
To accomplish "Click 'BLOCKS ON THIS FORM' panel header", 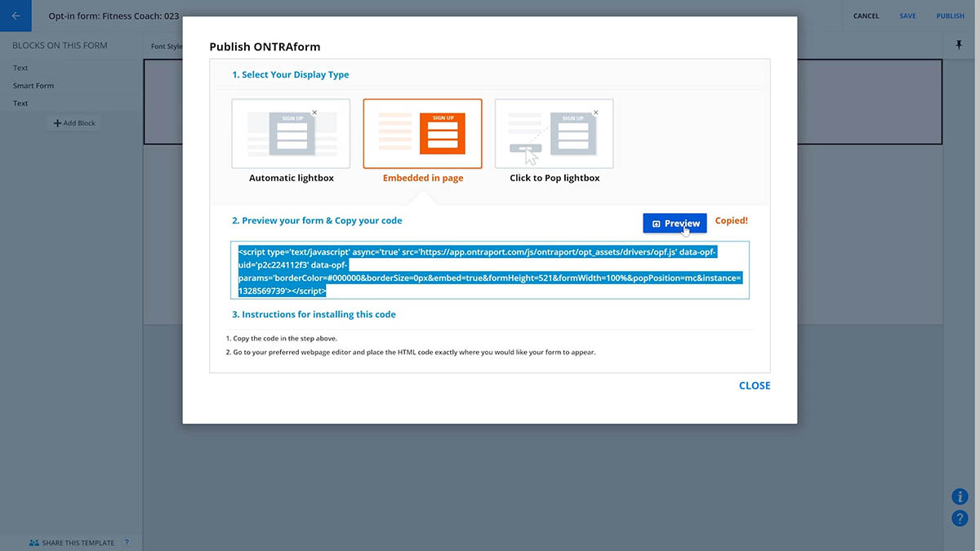I will tap(60, 46).
